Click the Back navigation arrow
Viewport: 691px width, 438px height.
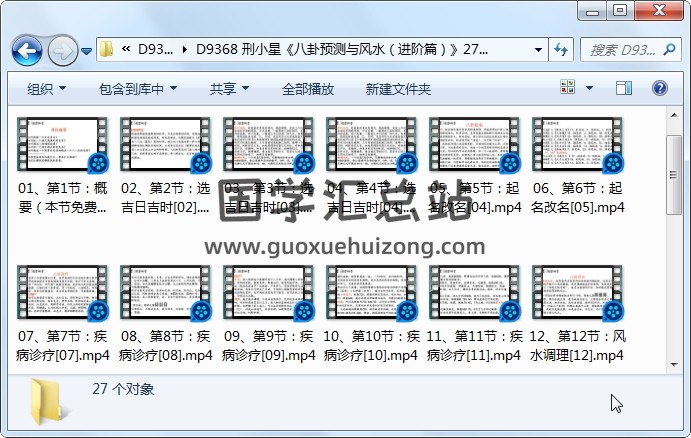(x=26, y=50)
